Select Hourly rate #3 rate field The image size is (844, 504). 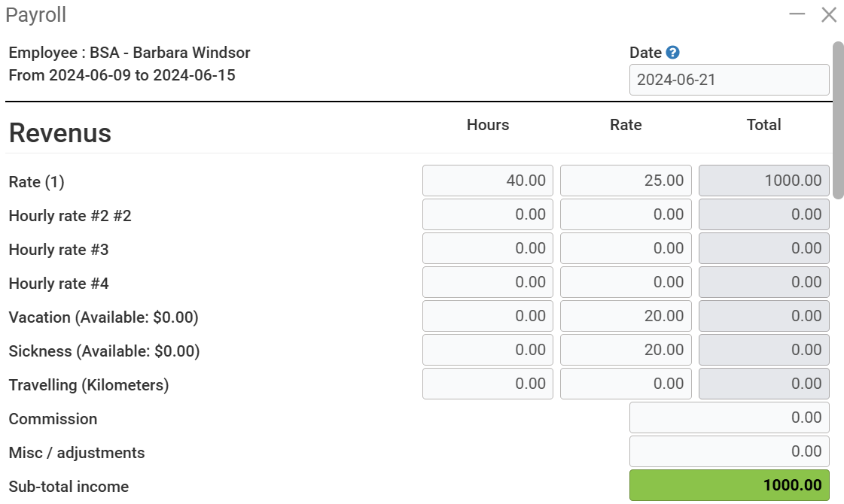click(626, 249)
